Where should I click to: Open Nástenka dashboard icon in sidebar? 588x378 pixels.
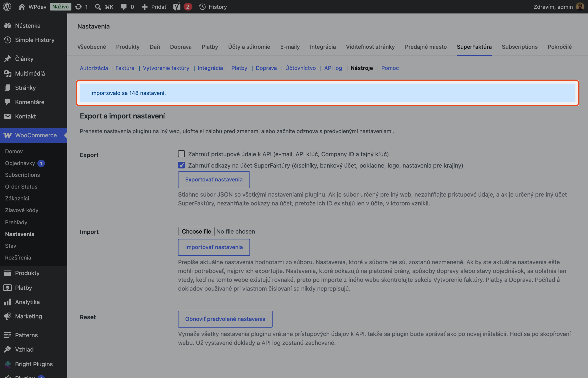pos(8,25)
